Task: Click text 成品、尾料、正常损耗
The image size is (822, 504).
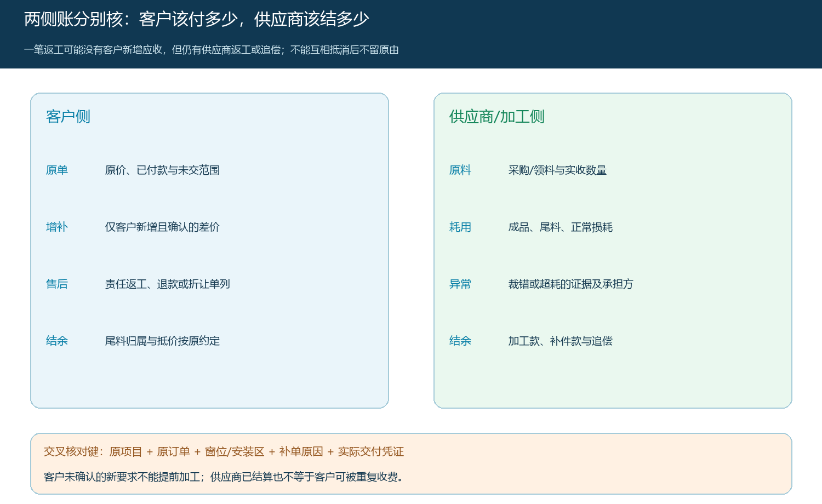Action: pyautogui.click(x=561, y=227)
